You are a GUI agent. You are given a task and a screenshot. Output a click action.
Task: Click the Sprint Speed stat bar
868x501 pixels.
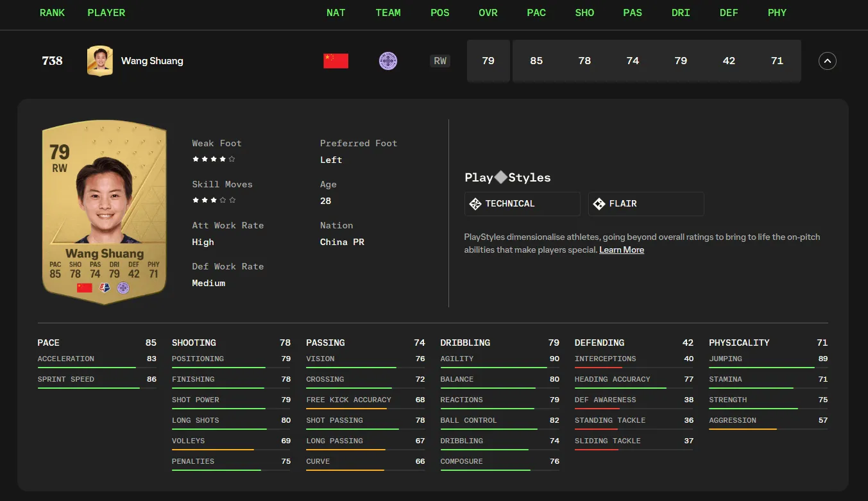click(x=97, y=388)
